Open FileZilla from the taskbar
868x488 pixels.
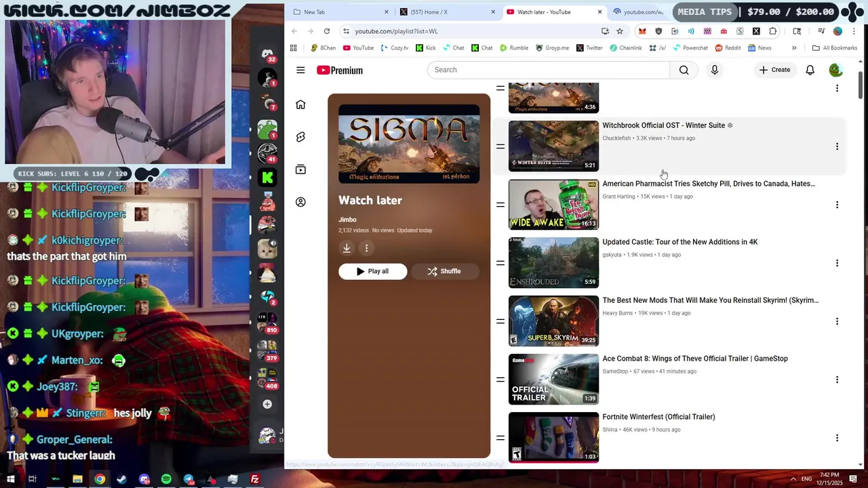coord(255,479)
